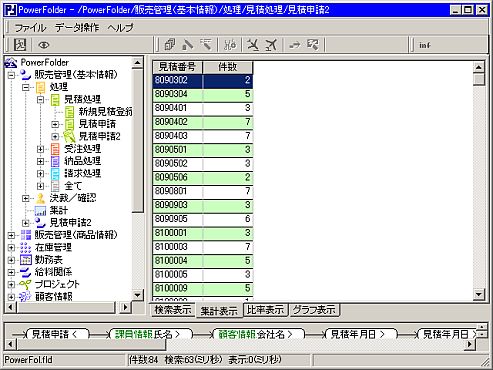Click the eye view icon in toolbar

pyautogui.click(x=44, y=45)
